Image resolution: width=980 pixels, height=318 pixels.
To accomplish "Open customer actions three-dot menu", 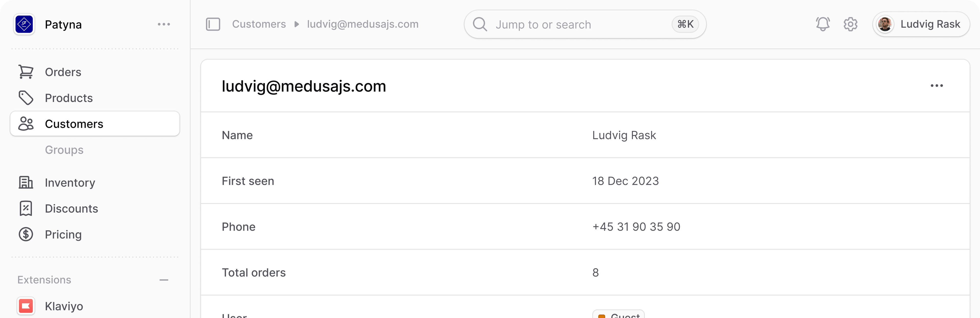I will point(937,86).
